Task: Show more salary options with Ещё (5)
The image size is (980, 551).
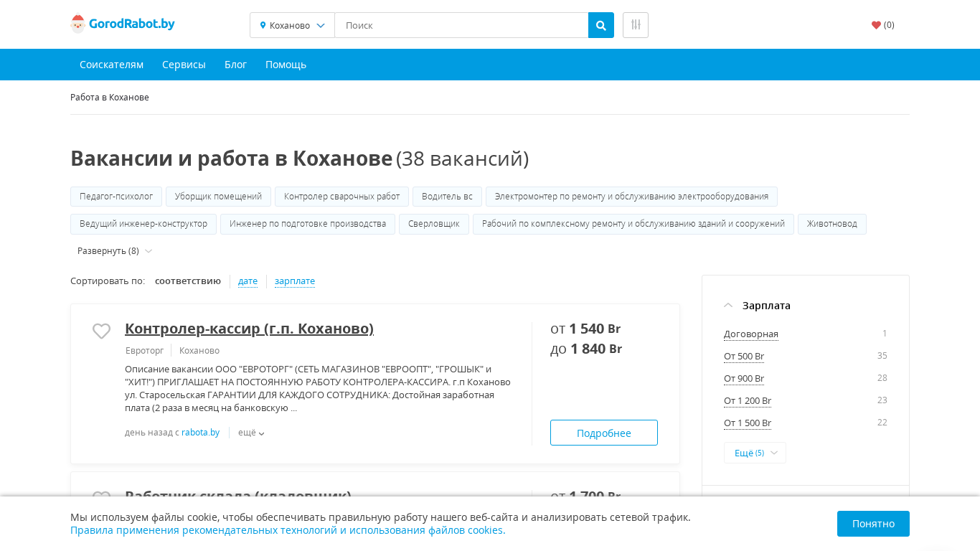Action: [755, 453]
